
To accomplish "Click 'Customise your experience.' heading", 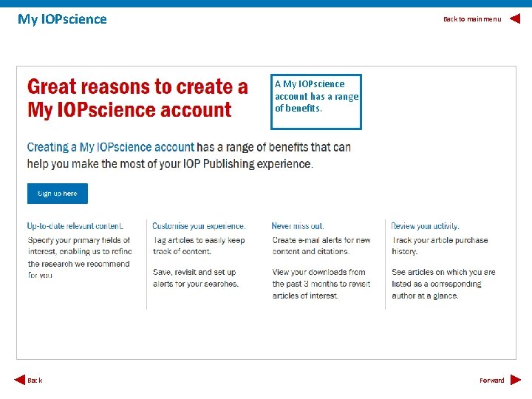I will coord(199,226).
